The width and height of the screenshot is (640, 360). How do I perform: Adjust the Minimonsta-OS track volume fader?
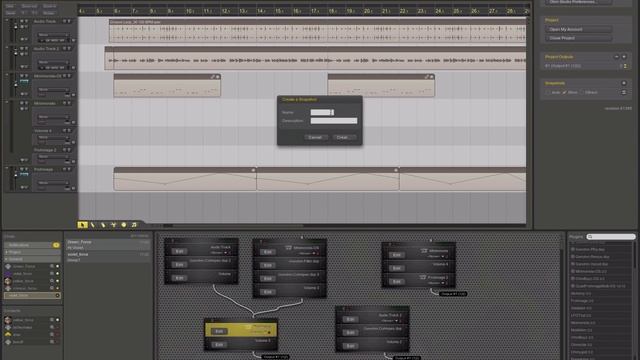pyautogui.click(x=16, y=85)
